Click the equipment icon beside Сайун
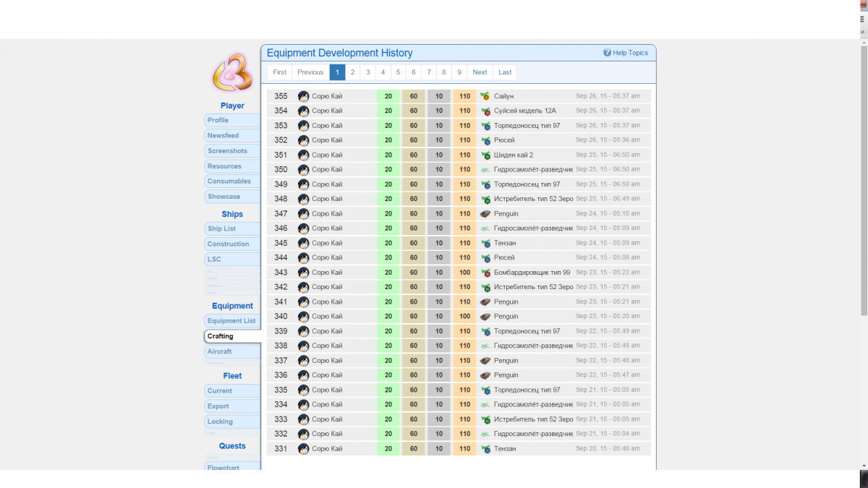The image size is (868, 488). click(485, 96)
